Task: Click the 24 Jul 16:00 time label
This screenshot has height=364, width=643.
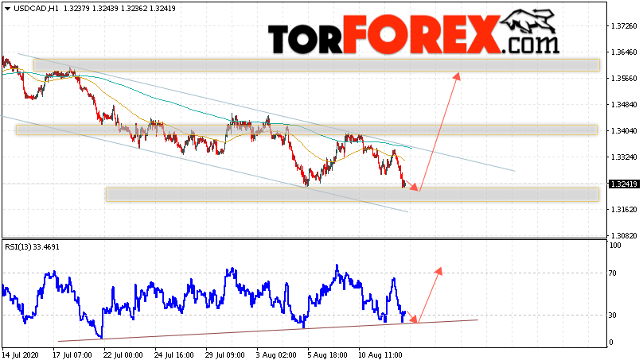Action: [173, 355]
